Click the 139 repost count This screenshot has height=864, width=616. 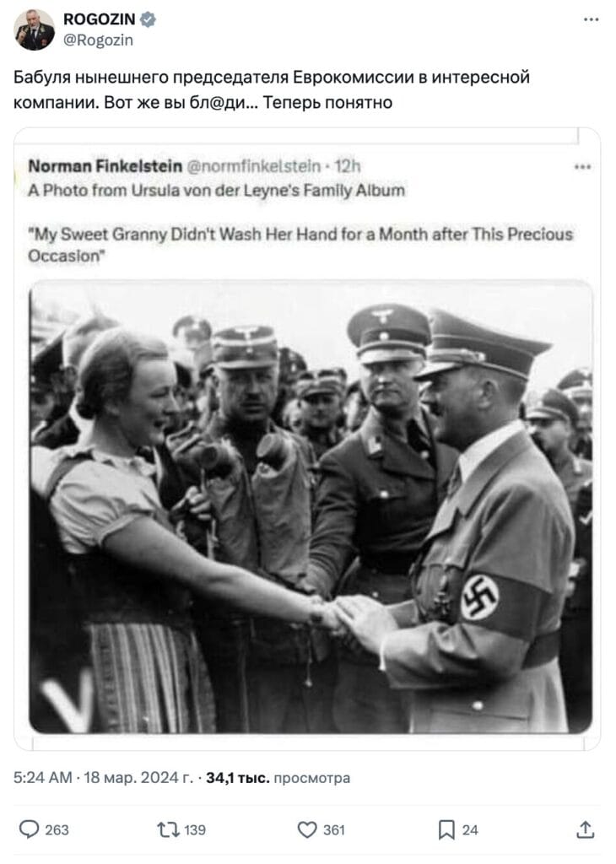(195, 830)
